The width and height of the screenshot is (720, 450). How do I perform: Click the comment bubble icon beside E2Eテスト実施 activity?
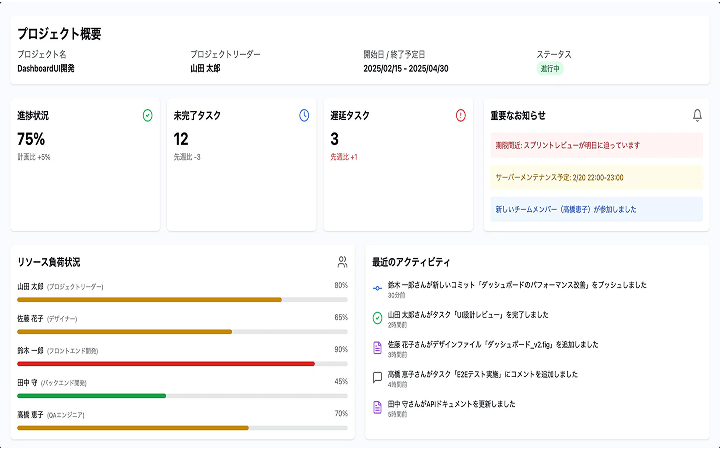tap(377, 377)
